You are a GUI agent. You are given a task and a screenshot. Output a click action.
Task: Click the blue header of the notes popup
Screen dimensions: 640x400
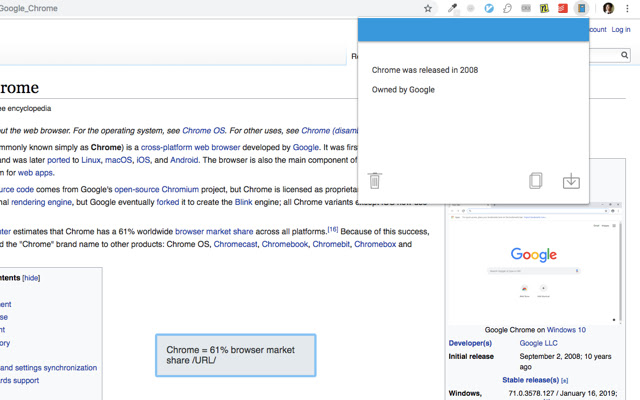[x=473, y=29]
